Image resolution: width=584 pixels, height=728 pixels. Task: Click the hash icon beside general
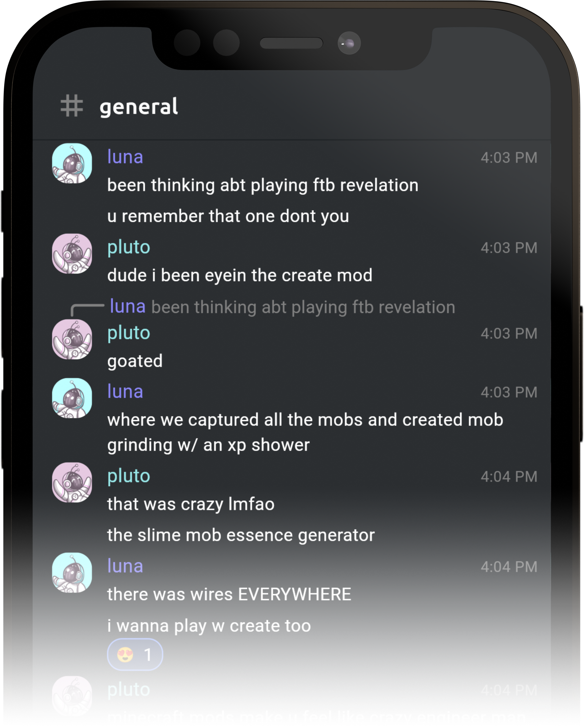coord(72,106)
